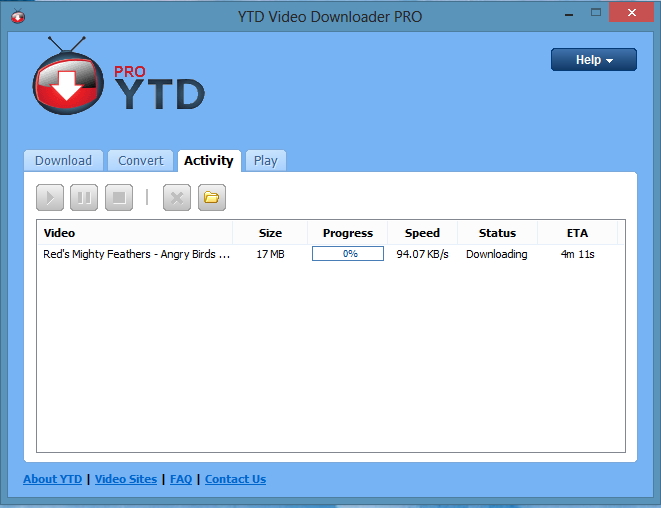Viewport: 661px width, 508px height.
Task: Sort by the Size column header
Action: [x=270, y=233]
